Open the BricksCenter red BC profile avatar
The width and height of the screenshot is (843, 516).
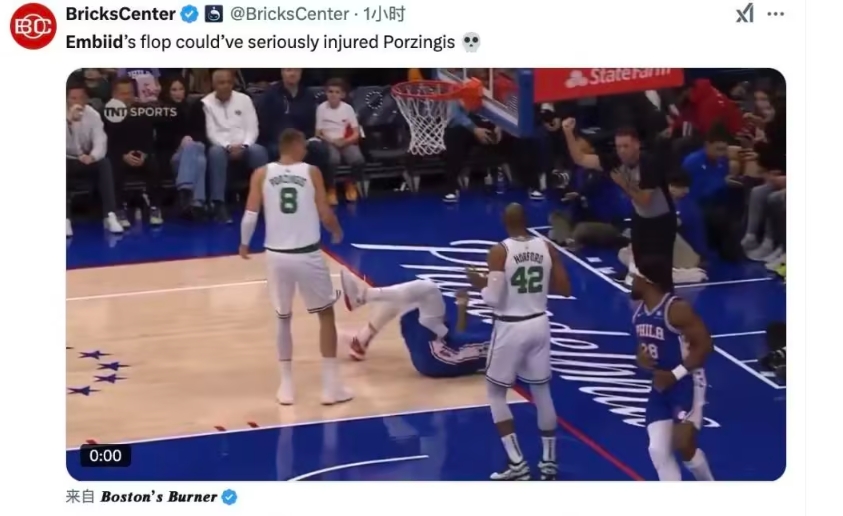pyautogui.click(x=33, y=26)
